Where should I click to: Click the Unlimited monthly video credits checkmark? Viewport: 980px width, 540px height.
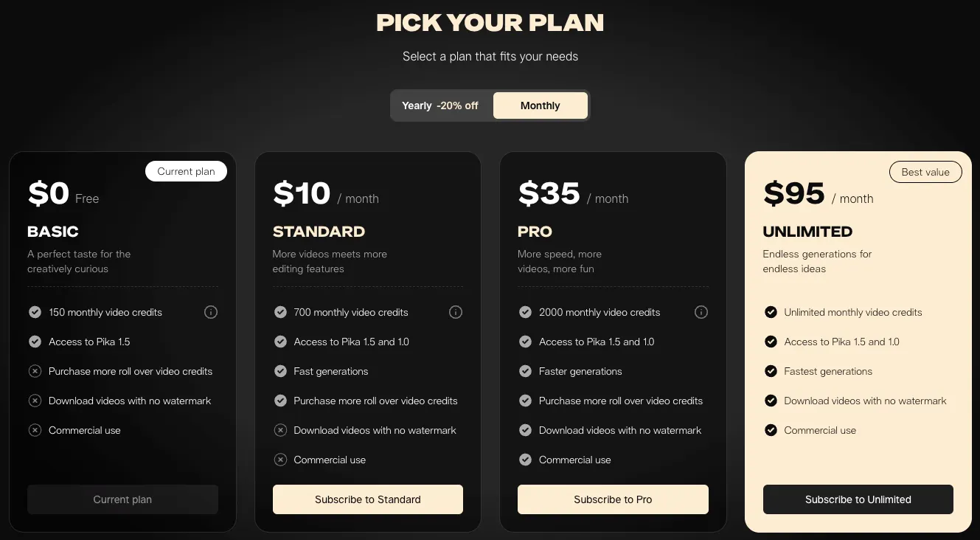tap(771, 312)
